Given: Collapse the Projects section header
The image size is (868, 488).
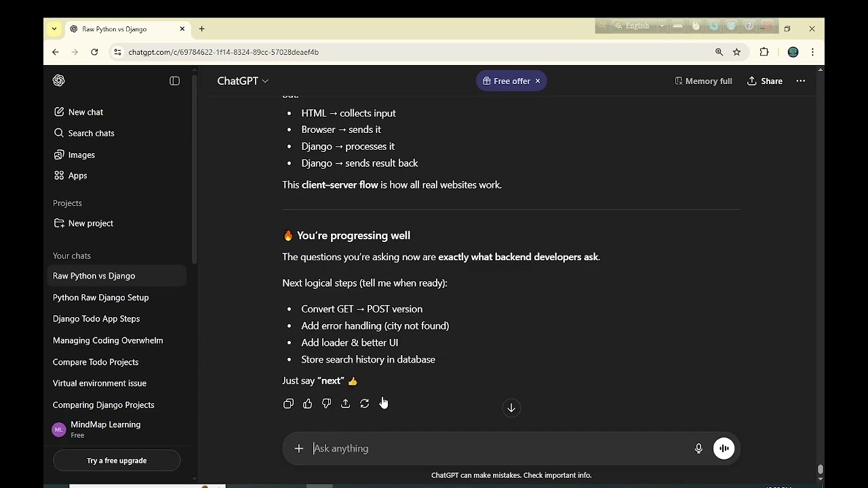Looking at the screenshot, I should pos(67,203).
